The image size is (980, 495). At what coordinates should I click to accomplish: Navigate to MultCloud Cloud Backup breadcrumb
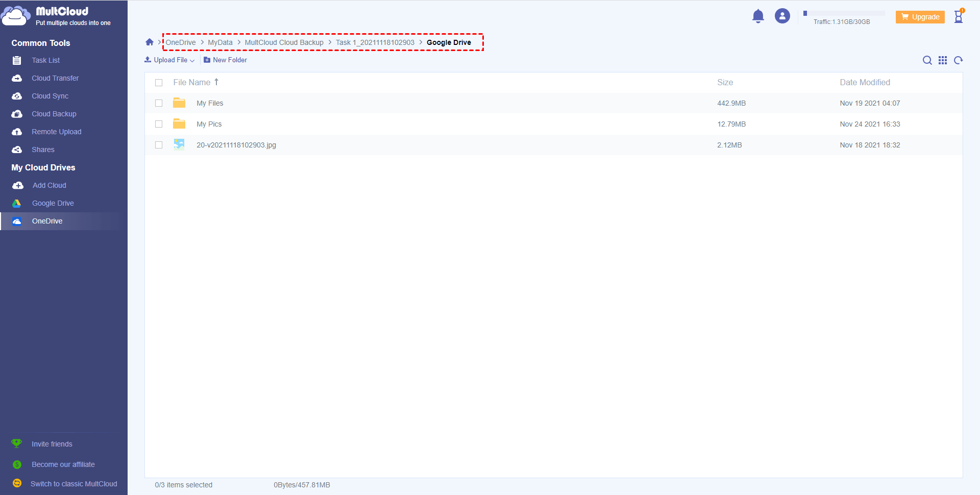[x=284, y=42]
